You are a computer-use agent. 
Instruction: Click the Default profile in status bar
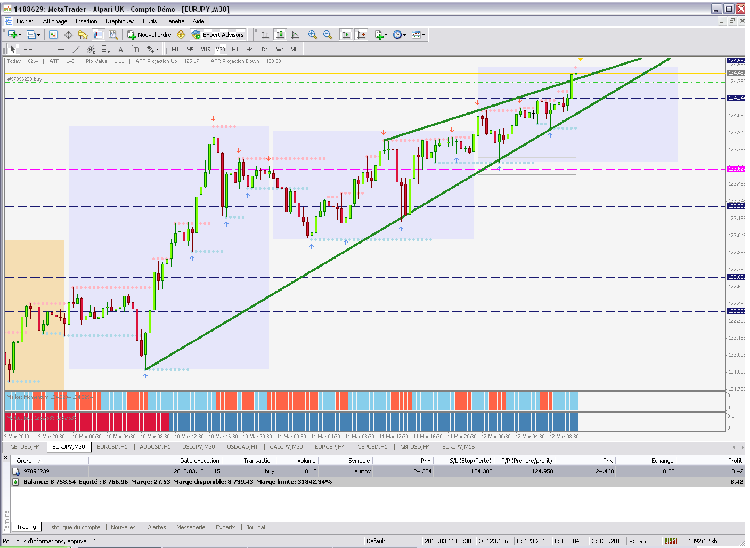click(375, 541)
